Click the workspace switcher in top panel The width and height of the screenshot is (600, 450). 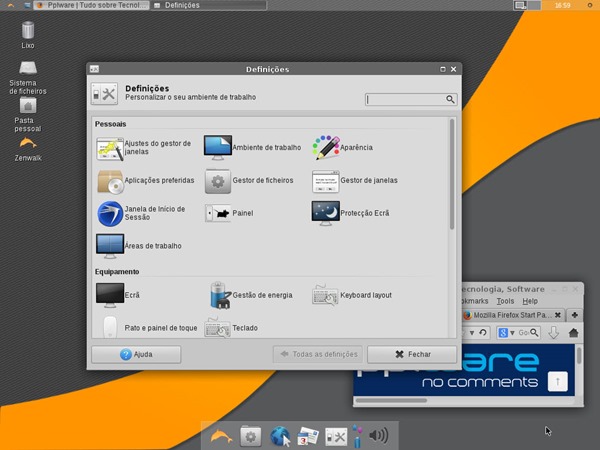click(x=527, y=5)
